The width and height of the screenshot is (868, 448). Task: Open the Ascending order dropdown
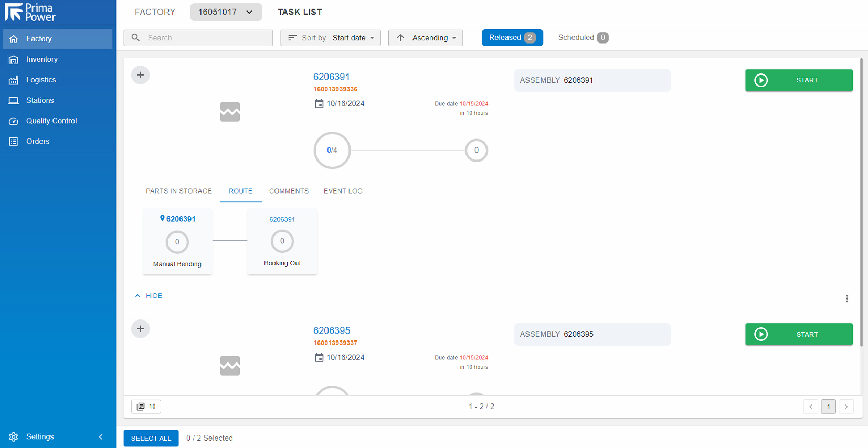tap(425, 38)
